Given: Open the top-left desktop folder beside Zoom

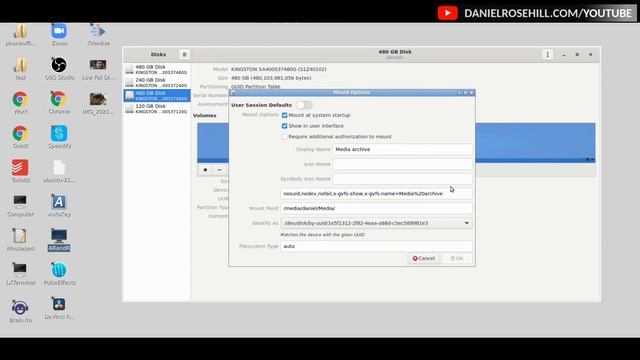Looking at the screenshot, I should (x=20, y=33).
